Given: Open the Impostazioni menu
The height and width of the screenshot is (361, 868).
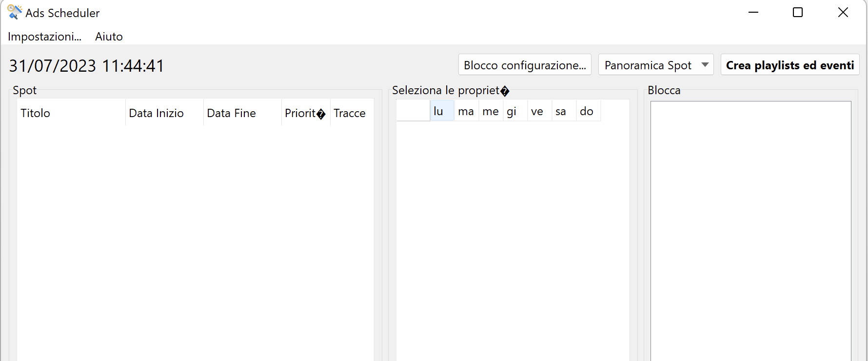Looking at the screenshot, I should (44, 37).
